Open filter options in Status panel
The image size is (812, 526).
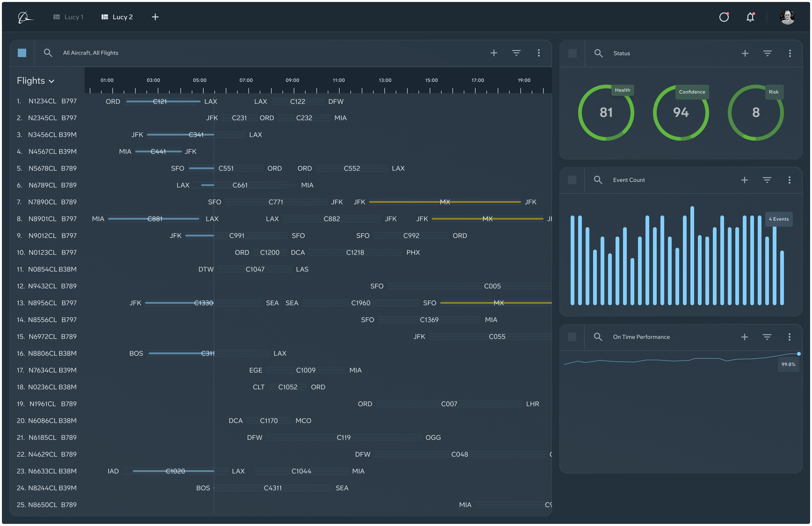point(767,53)
